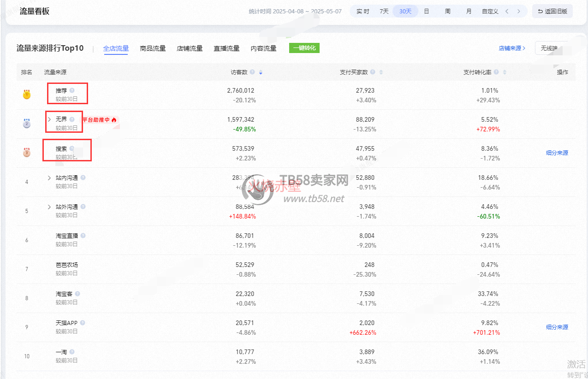Click the gold rank 1 medal icon
This screenshot has width=588, height=379.
click(x=27, y=95)
